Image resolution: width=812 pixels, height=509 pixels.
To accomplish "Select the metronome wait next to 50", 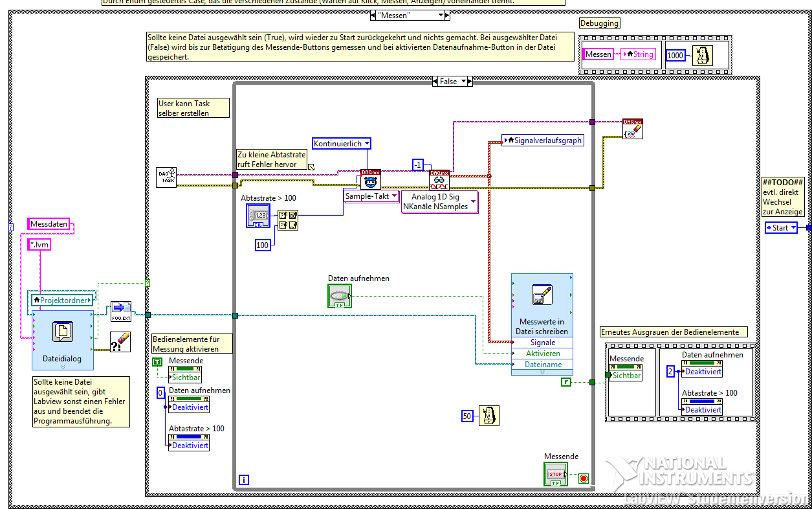I will coord(488,416).
